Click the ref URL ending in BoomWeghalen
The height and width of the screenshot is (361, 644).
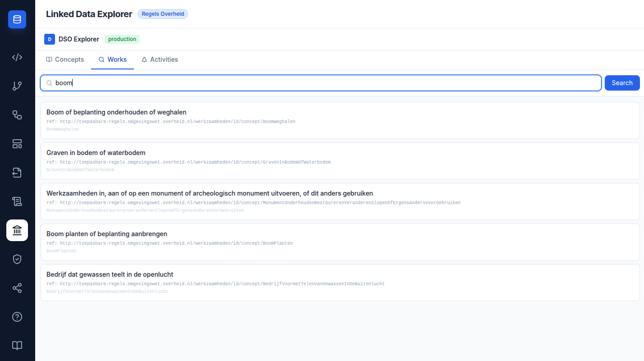(171, 122)
